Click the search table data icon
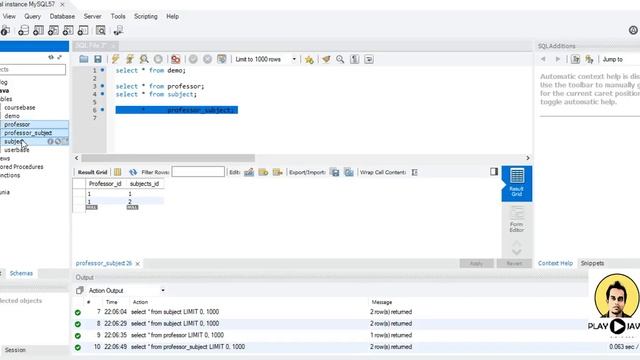Viewport: 640px width, 360px height. 100,30
